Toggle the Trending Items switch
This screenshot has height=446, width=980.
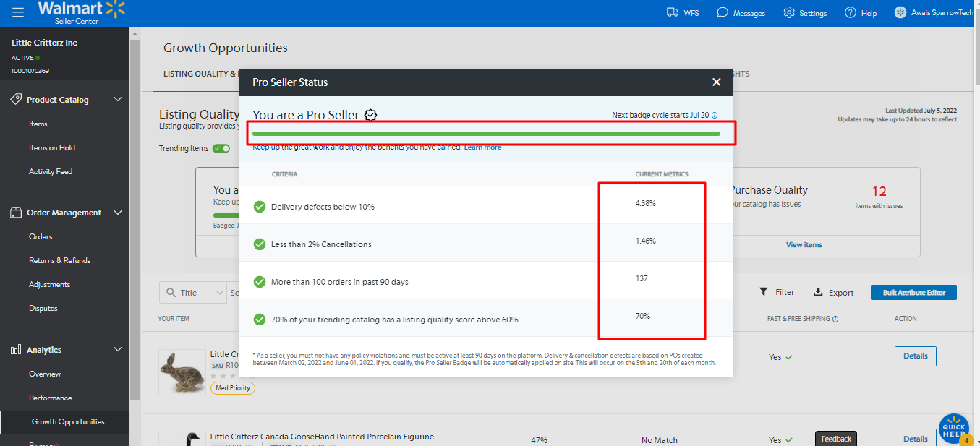tap(221, 148)
